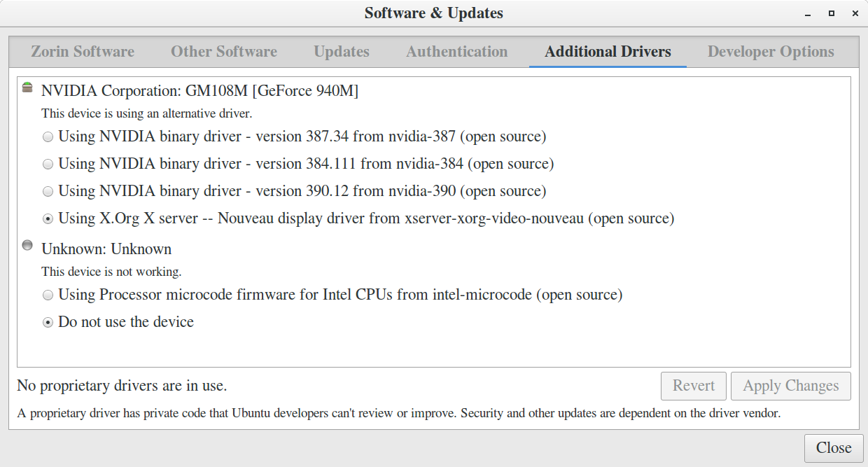Screen dimensions: 868x467
Task: Select NVIDIA driver version 390.12 option
Action: pos(48,192)
